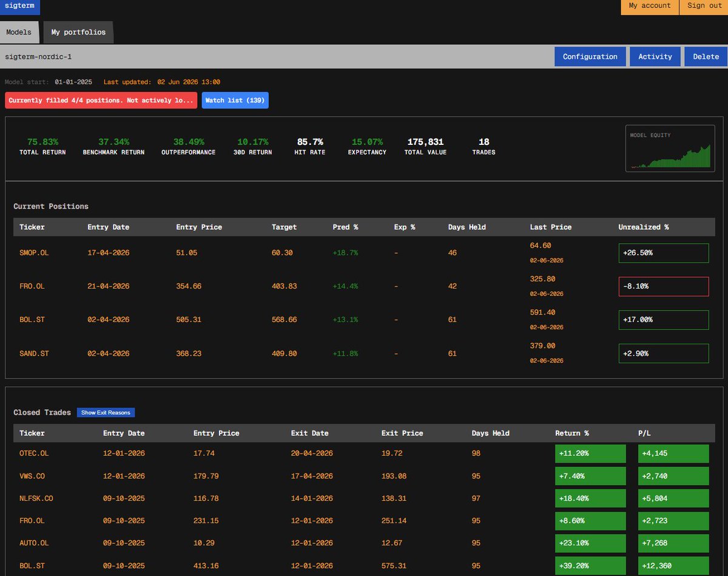Image resolution: width=728 pixels, height=576 pixels.
Task: Open My account page
Action: (x=650, y=6)
